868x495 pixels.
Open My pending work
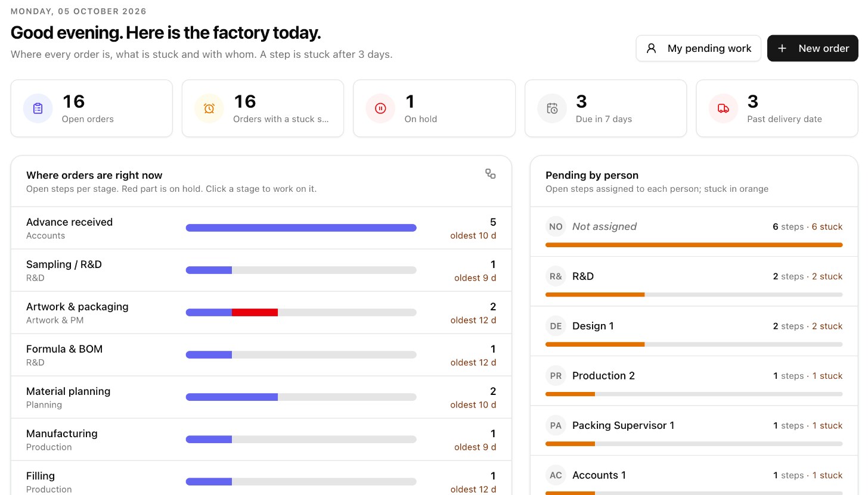click(698, 48)
